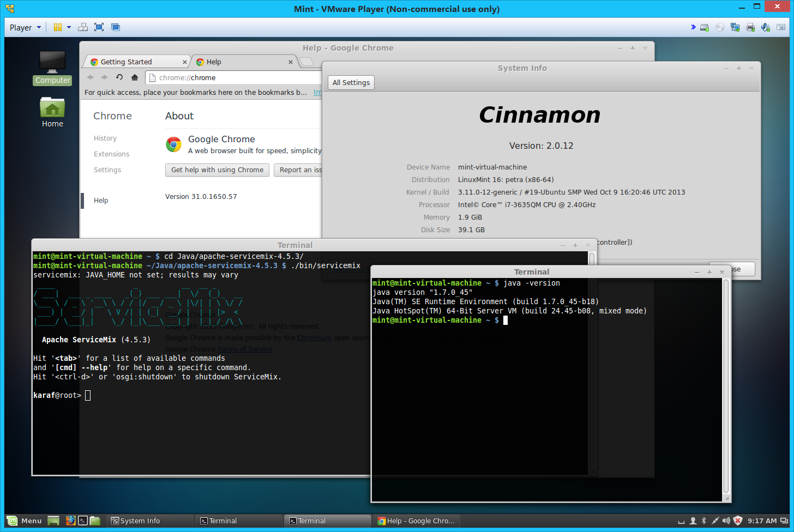Click the LinuxMint 16: petra distribution value
The width and height of the screenshot is (794, 532).
pos(506,180)
